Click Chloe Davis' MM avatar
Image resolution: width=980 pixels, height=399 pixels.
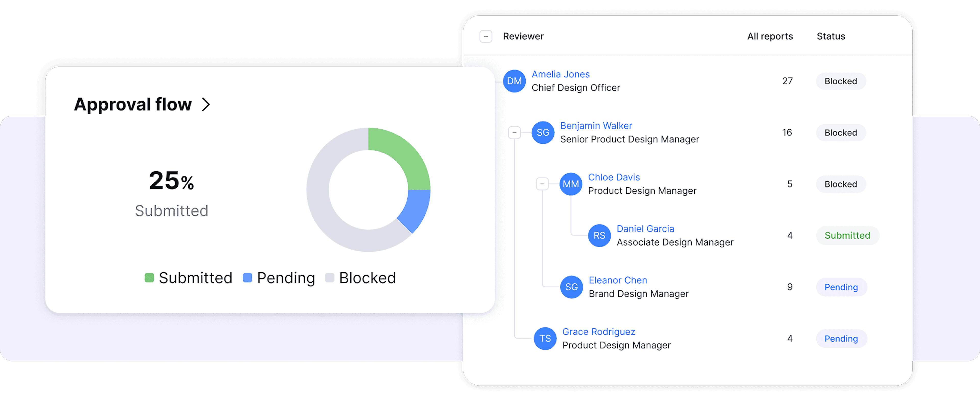point(571,184)
